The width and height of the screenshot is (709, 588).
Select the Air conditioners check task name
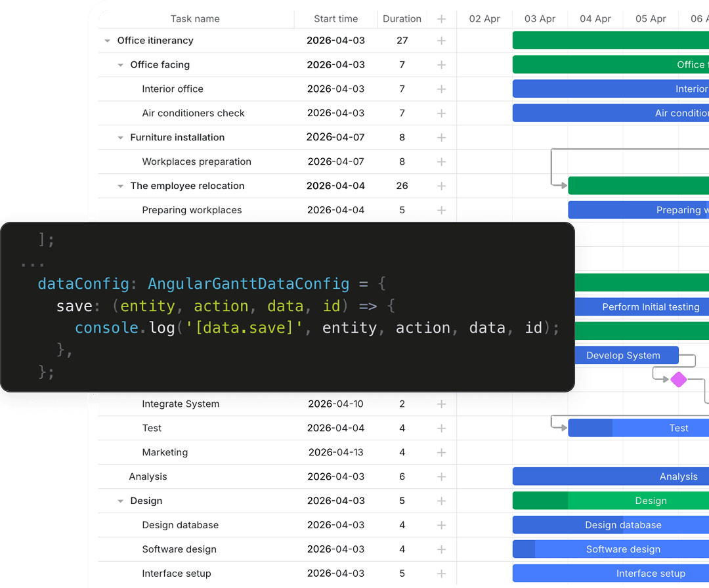point(193,114)
